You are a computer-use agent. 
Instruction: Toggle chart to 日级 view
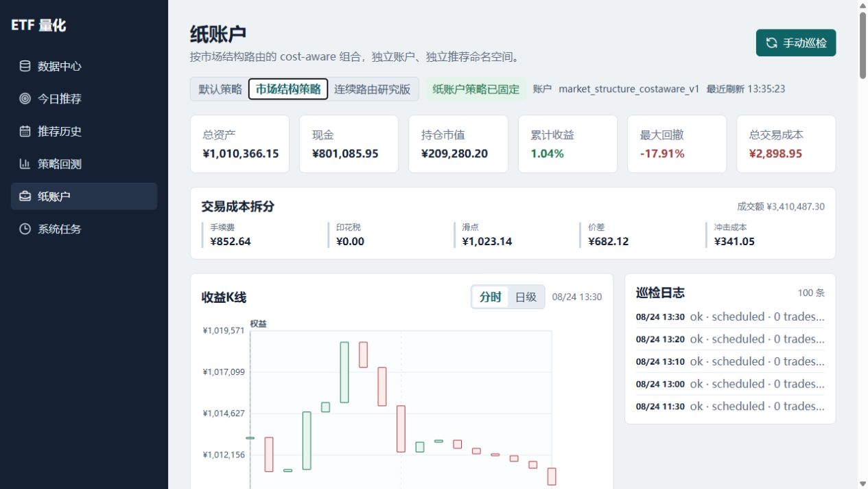pos(526,297)
